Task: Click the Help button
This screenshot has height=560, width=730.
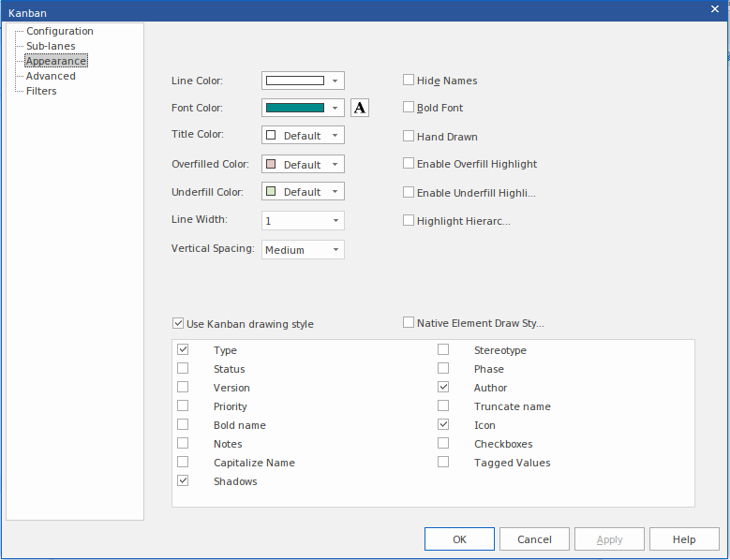Action: (684, 539)
